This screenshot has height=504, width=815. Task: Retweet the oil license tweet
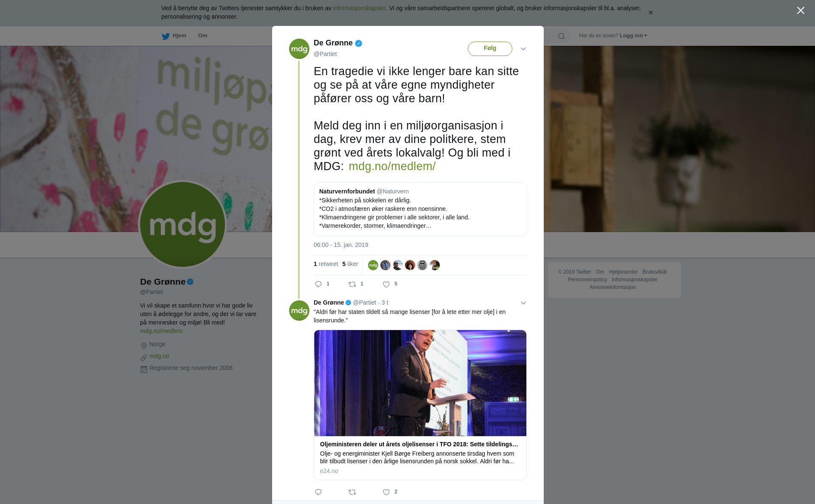point(352,492)
